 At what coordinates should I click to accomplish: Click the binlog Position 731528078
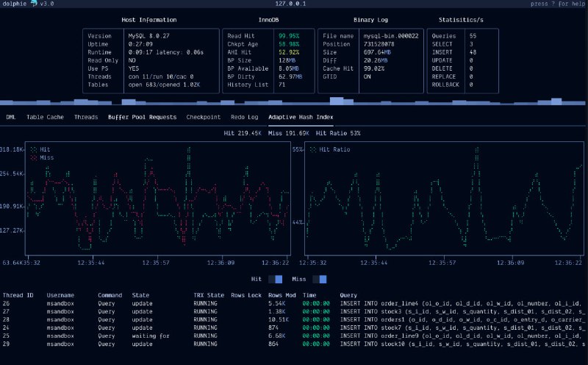[379, 44]
